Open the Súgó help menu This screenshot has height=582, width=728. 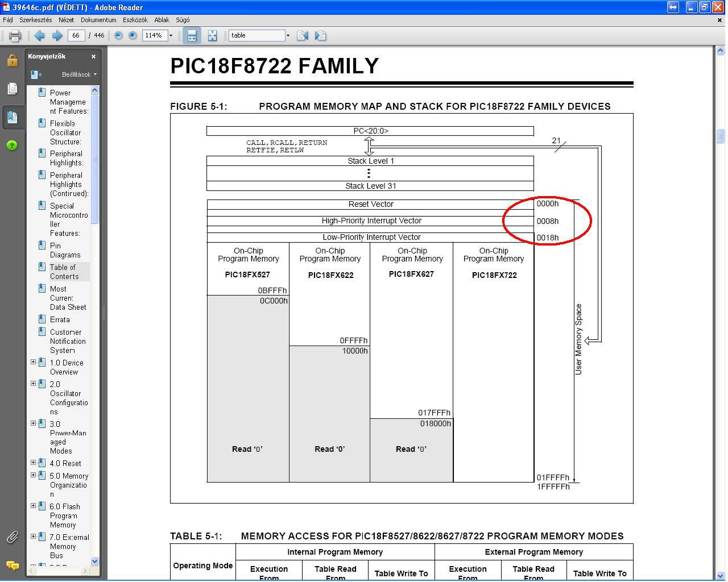[183, 20]
